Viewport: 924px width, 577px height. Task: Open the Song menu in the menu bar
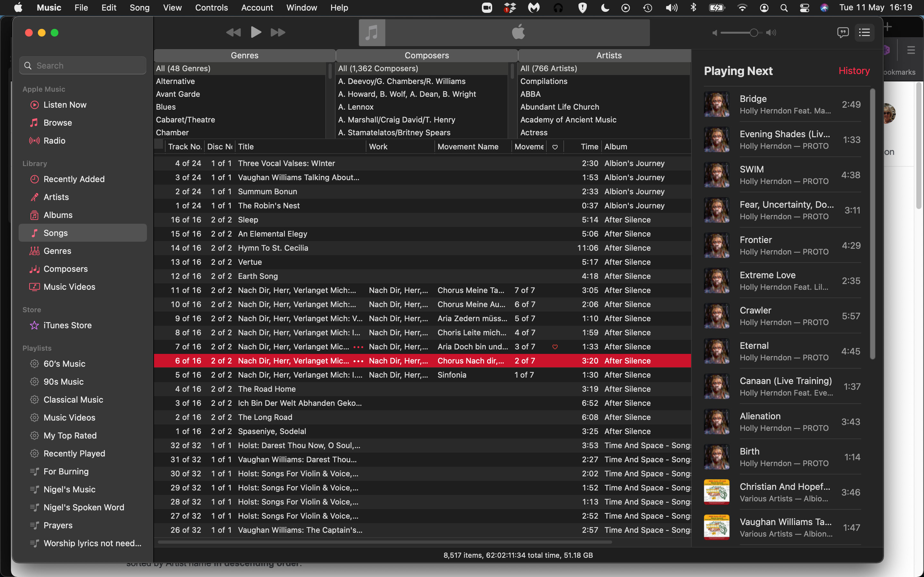point(139,8)
